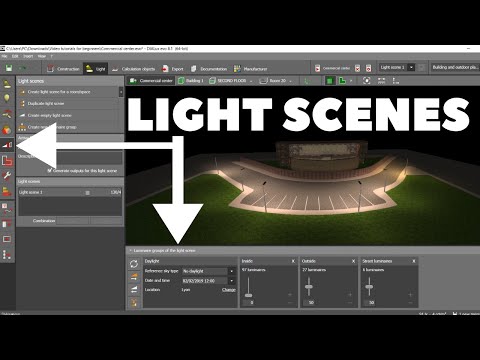Open the color filters sidebar tool
Screen dimensions: 480x360
(x=7, y=129)
